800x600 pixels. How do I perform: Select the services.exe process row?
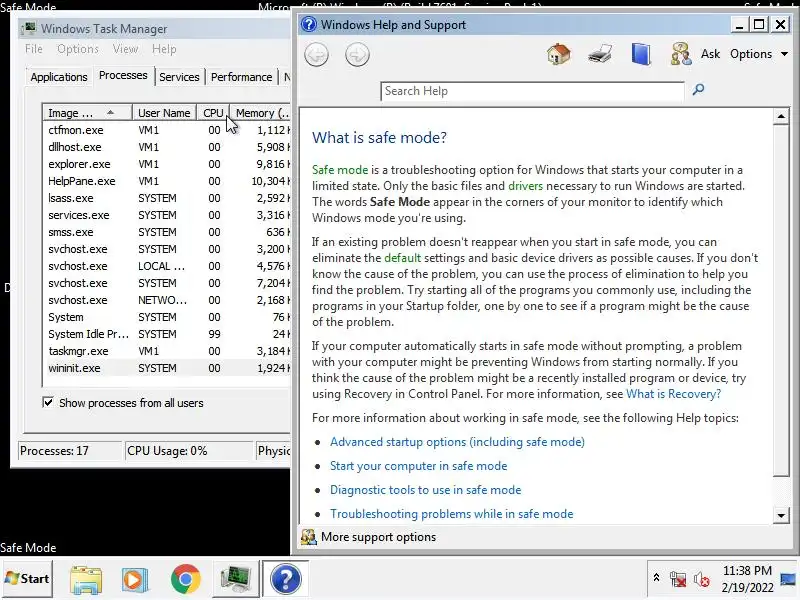[x=168, y=215]
